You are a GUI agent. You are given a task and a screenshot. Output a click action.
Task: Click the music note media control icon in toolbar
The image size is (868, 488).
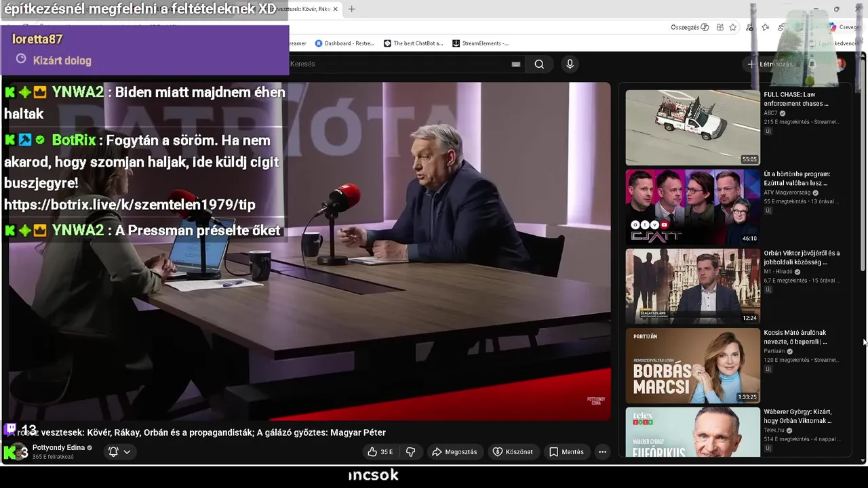click(749, 27)
